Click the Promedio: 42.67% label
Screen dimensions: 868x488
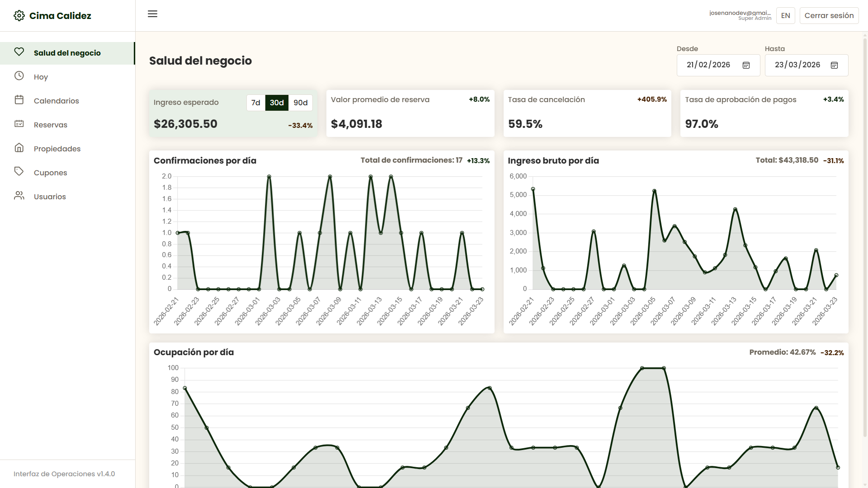[783, 352]
